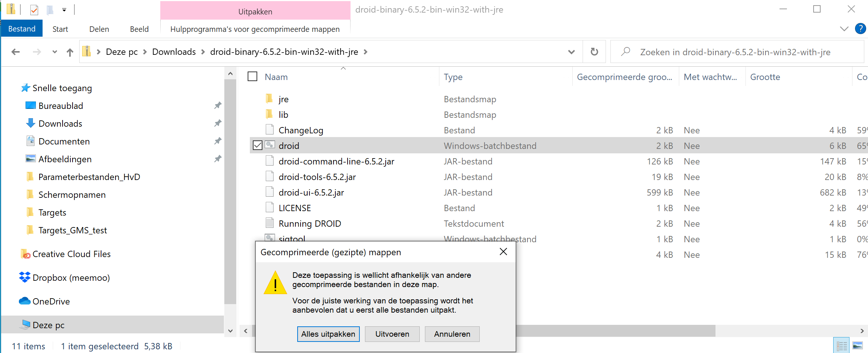Click the Properties icon in quick access toolbar
The width and height of the screenshot is (868, 353).
click(34, 10)
